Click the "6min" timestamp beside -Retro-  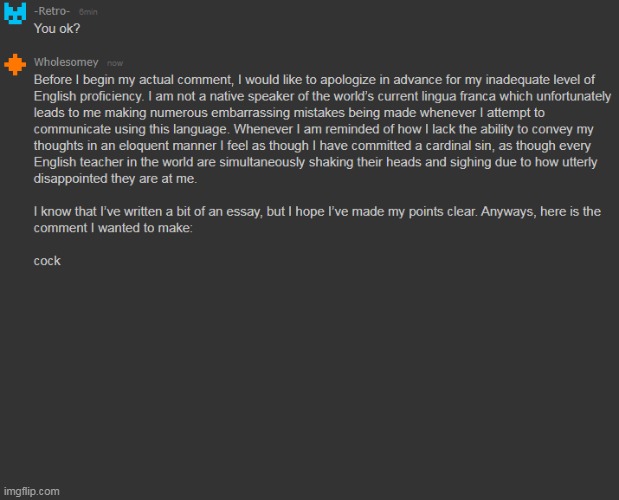89,11
